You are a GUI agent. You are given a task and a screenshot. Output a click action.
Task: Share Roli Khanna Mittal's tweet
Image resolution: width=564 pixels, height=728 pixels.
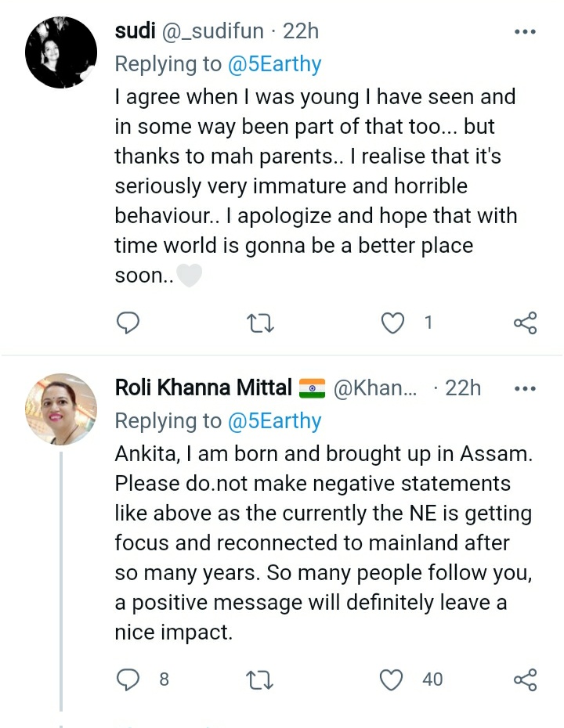(524, 679)
